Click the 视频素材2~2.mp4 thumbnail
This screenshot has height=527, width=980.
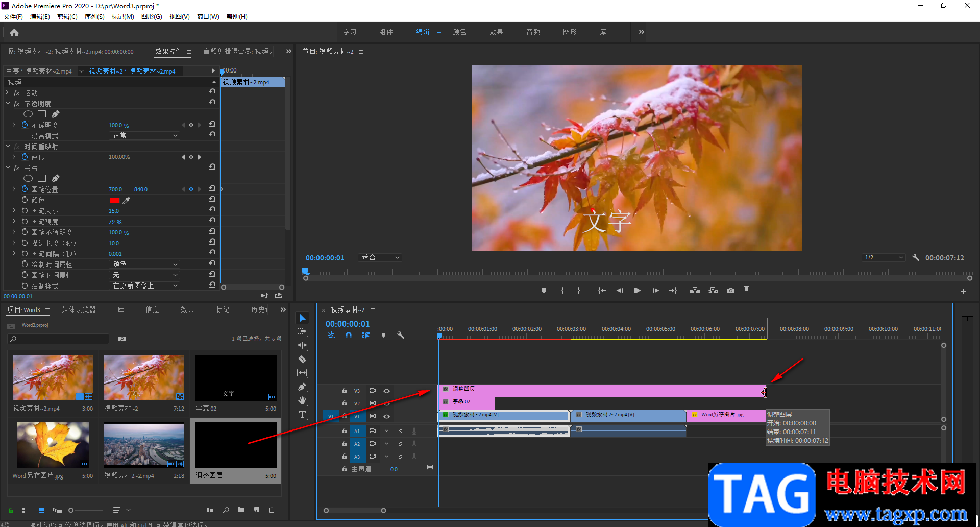pos(144,445)
